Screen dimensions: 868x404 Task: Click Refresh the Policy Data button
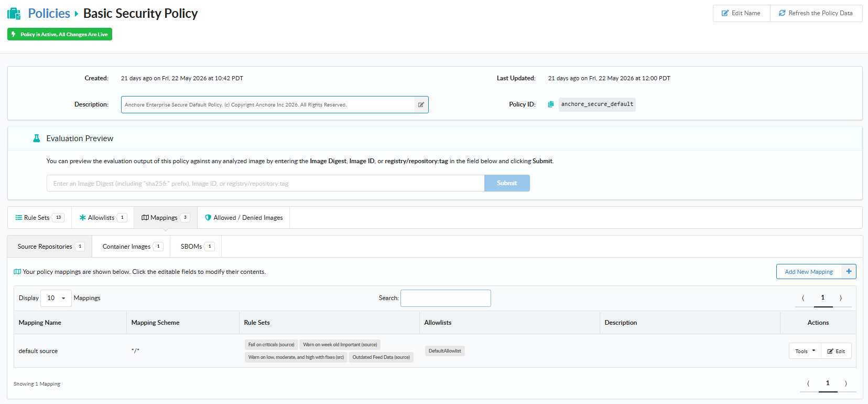[x=816, y=13]
